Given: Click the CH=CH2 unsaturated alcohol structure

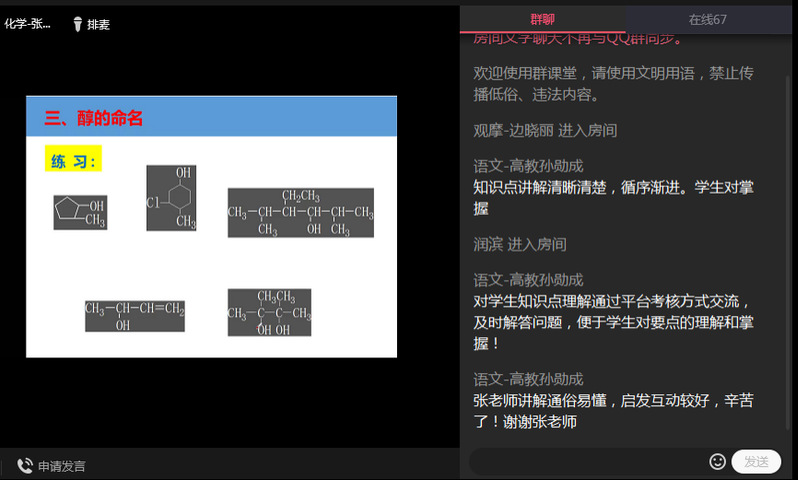Looking at the screenshot, I should tap(135, 315).
